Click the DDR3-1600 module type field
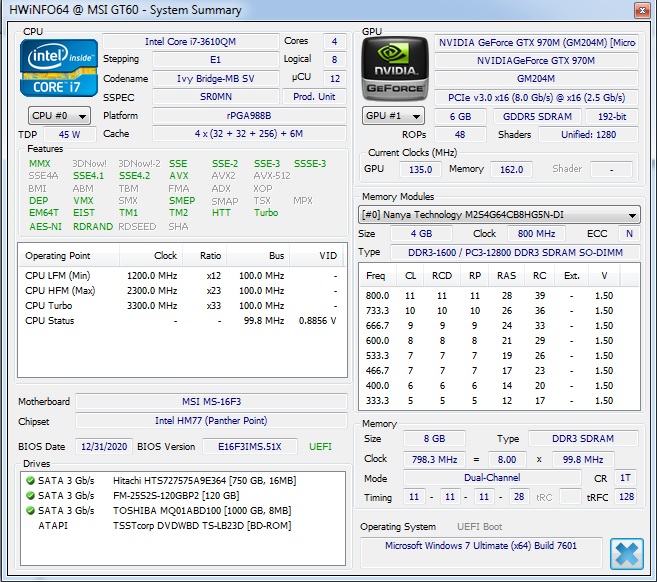 pyautogui.click(x=515, y=253)
